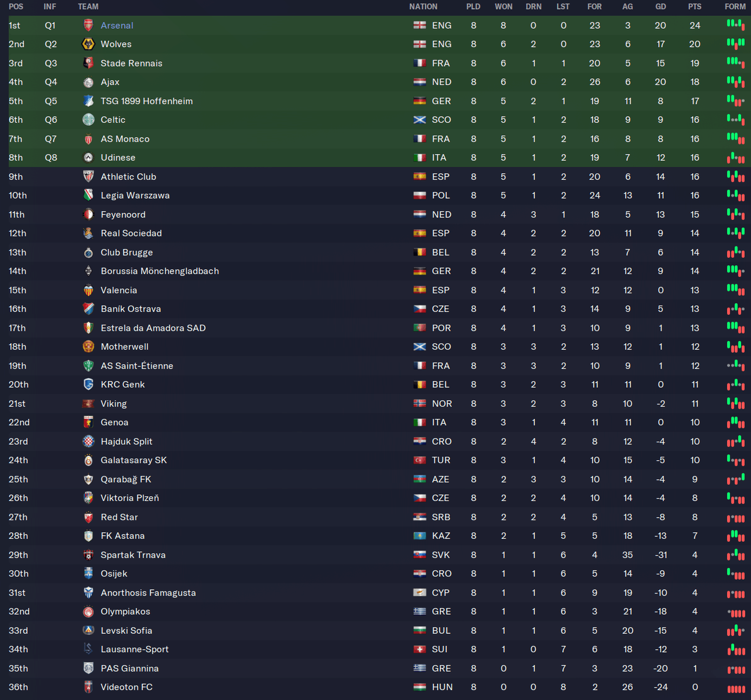This screenshot has height=700, width=751.
Task: View Arsenal's recent form bars
Action: click(x=735, y=26)
